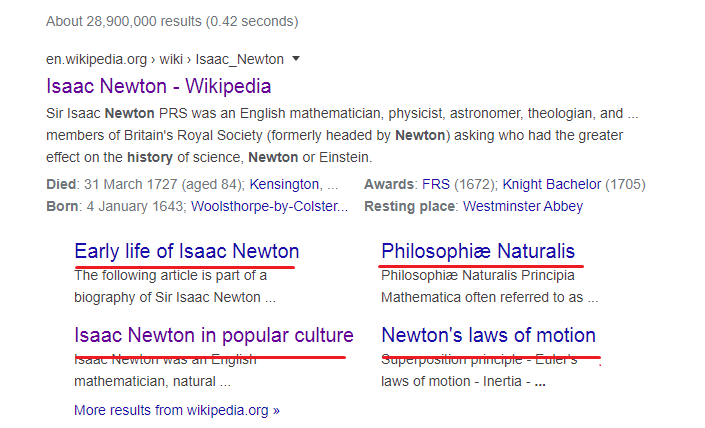Open the dropdown arrow beside the Isaac_Newton URL
Viewport: 705px width, 428px height.
click(x=296, y=59)
